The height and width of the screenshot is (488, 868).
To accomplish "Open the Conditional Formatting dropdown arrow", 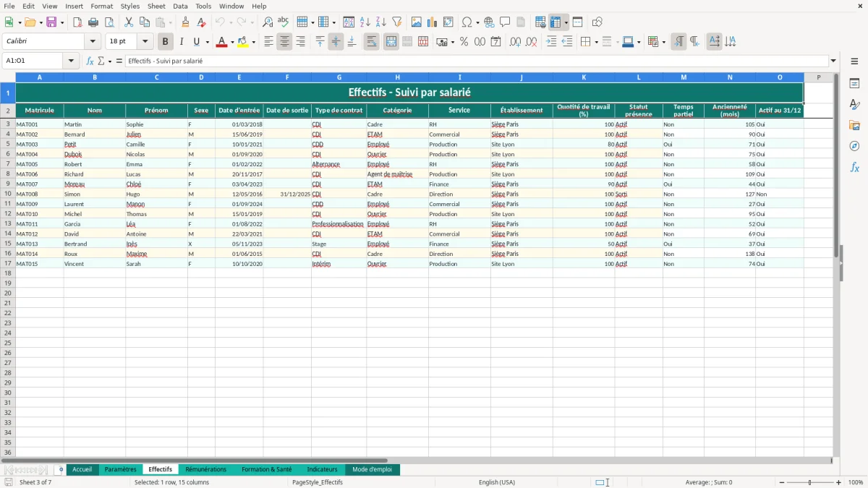I will click(x=663, y=42).
